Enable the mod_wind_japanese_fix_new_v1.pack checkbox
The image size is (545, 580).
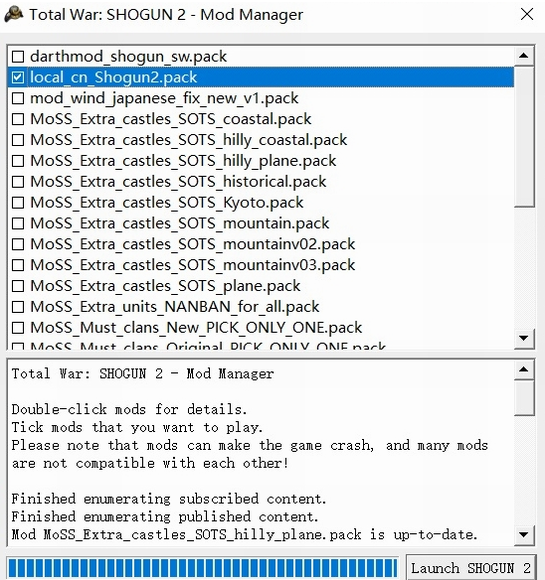coord(18,98)
